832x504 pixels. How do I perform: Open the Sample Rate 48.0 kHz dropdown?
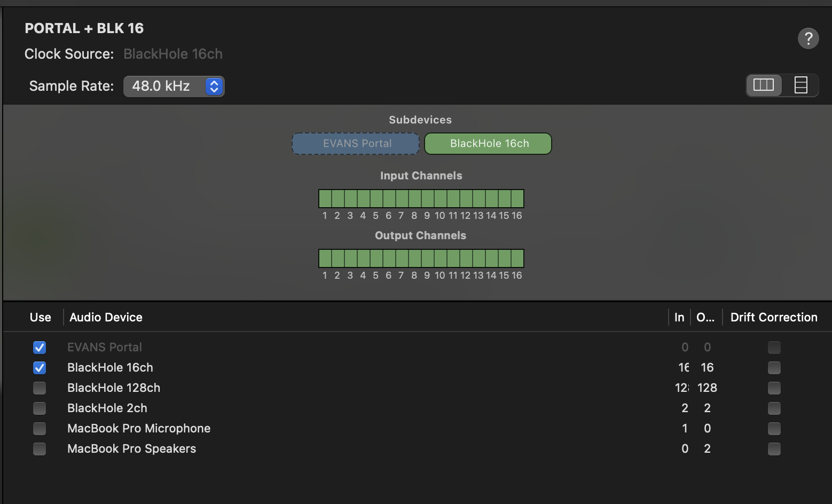(x=174, y=86)
